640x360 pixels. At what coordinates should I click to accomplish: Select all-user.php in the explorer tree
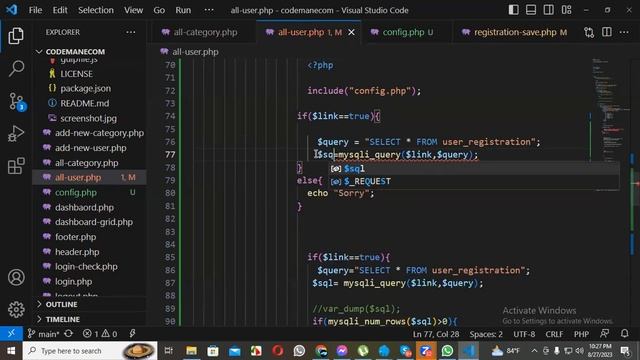(x=89, y=178)
